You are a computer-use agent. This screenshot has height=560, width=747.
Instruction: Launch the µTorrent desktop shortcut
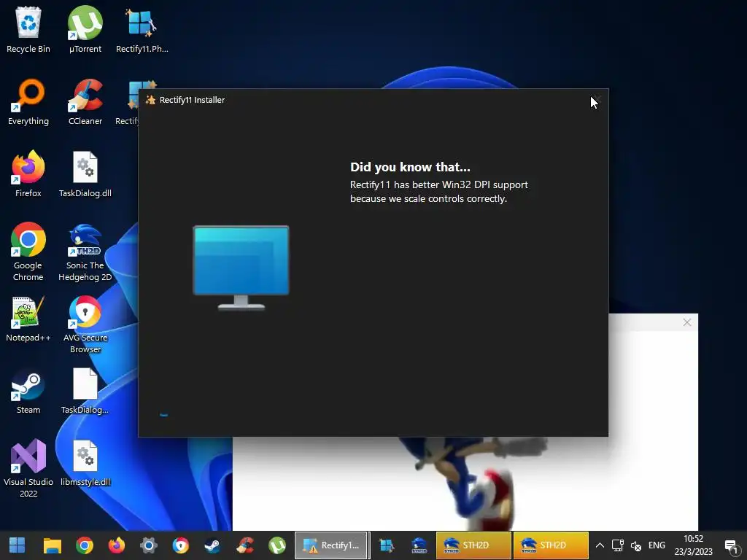[85, 29]
